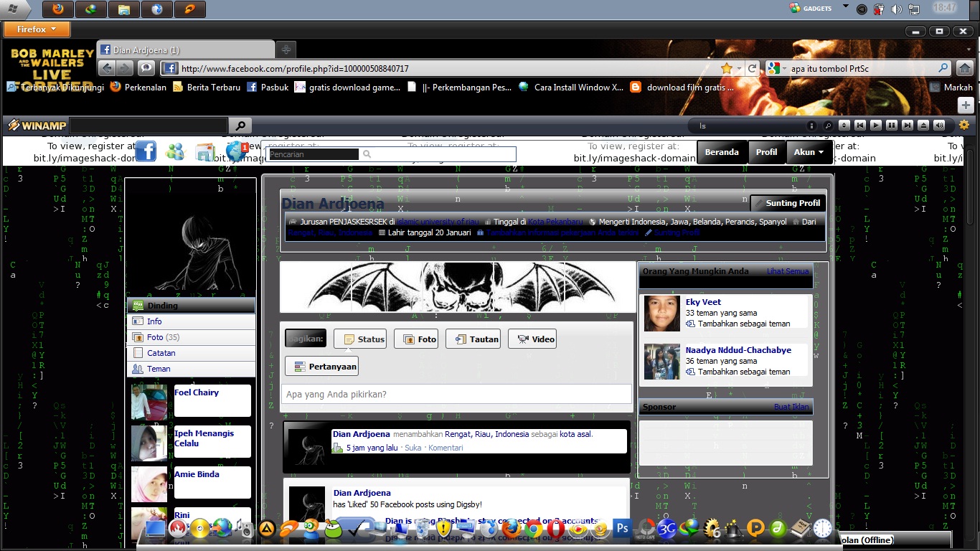This screenshot has height=551, width=980.
Task: Open Catatan in profile sidebar
Action: [x=191, y=353]
